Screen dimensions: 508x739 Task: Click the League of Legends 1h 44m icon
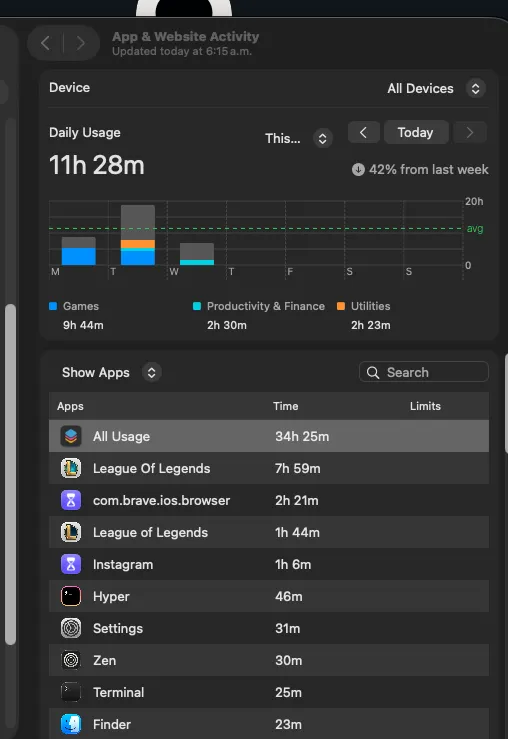71,533
